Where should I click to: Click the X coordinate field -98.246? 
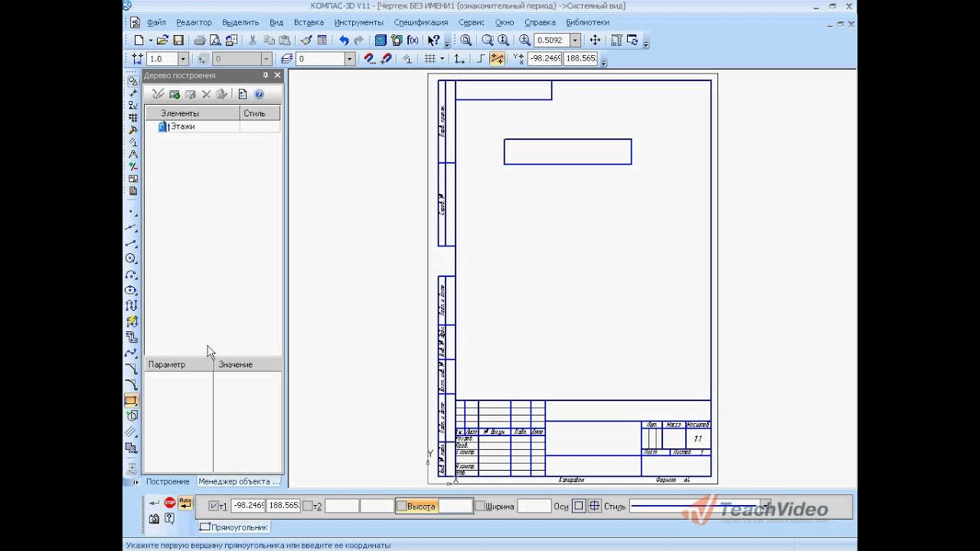coord(544,59)
